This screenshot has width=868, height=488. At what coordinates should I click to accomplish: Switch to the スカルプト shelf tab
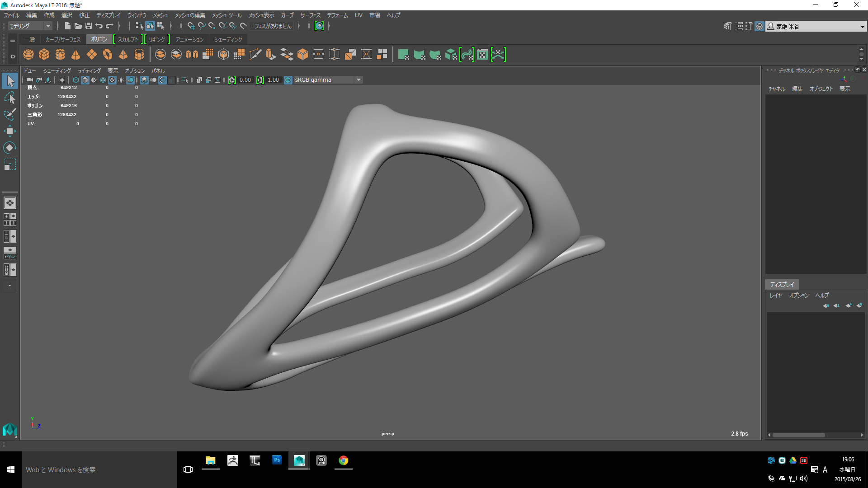(128, 40)
